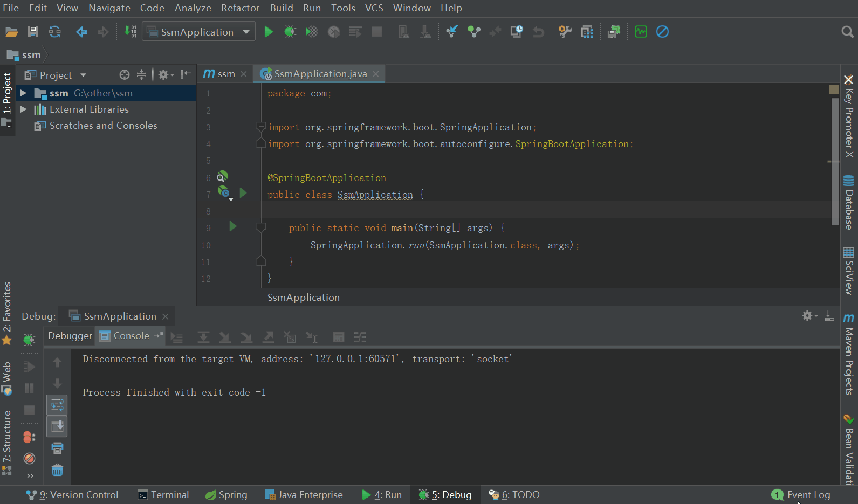Open the Analyze menu
The width and height of the screenshot is (858, 504).
tap(193, 8)
